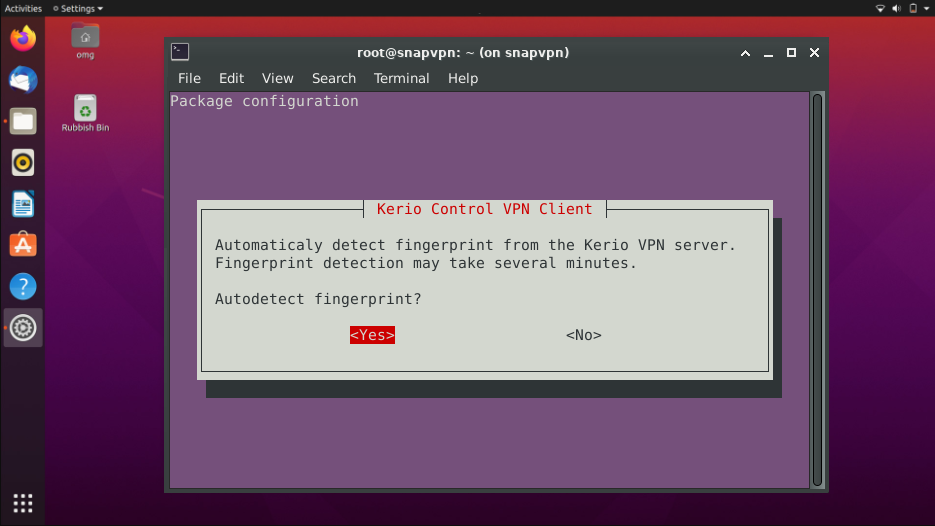Choose <Yes> to autodetect fingerprint

click(x=372, y=335)
